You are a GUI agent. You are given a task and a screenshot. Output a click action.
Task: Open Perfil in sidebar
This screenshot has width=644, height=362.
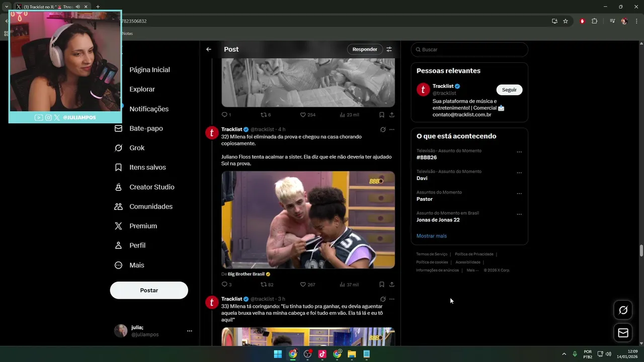(x=131, y=245)
